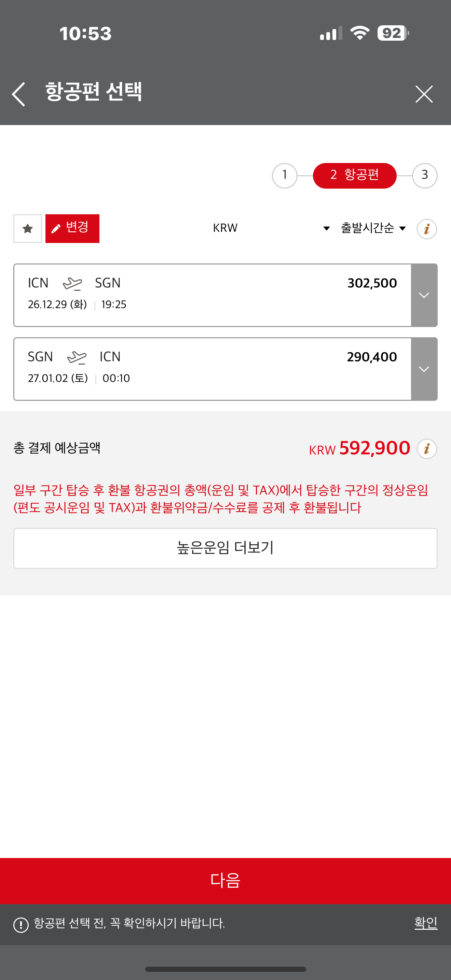
Task: Toggle the favorite star button
Action: click(28, 229)
